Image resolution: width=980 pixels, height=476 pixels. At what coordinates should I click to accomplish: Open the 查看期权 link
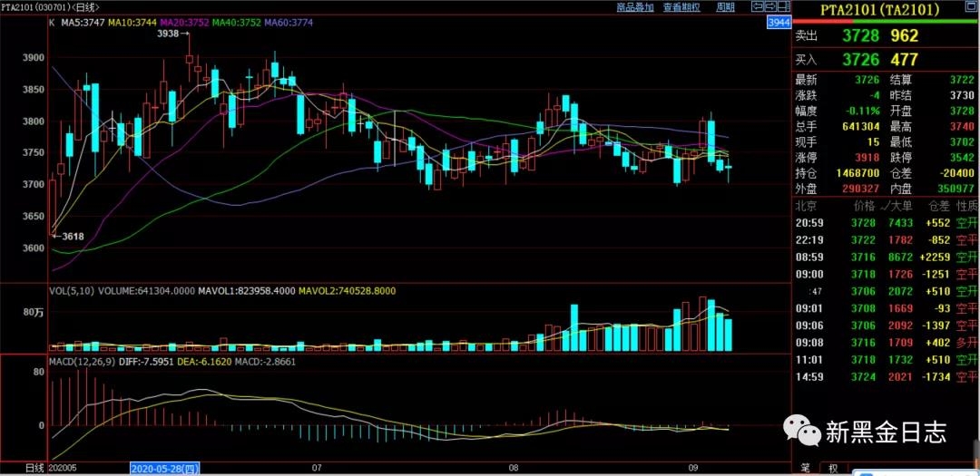click(x=681, y=7)
